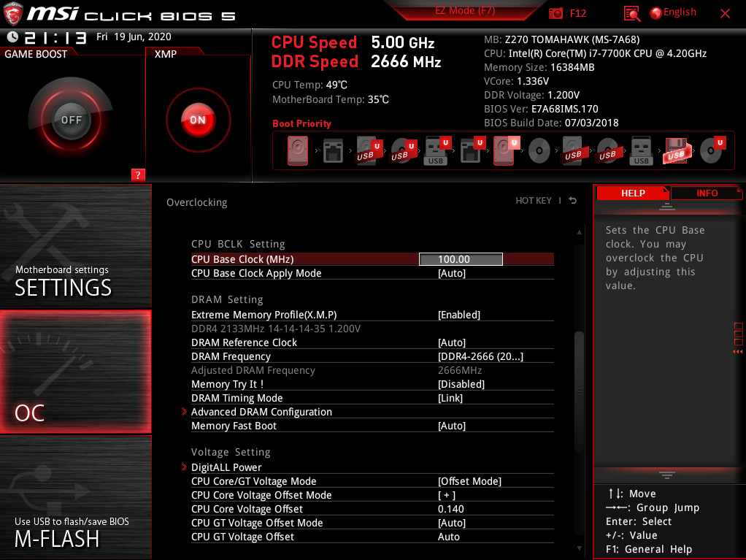Click the MSI dragon shield logo
This screenshot has width=746, height=560.
coord(13,13)
